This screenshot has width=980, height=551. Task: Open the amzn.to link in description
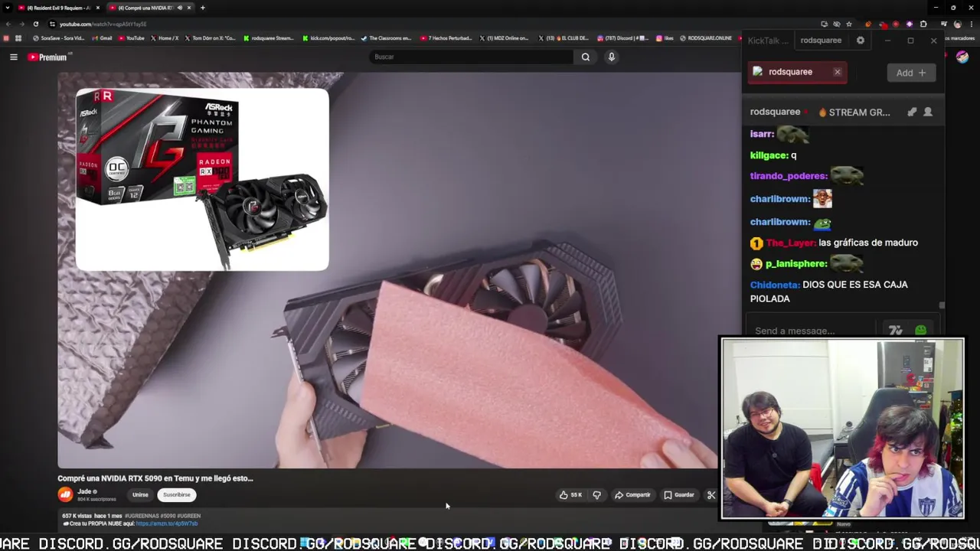pyautogui.click(x=167, y=523)
